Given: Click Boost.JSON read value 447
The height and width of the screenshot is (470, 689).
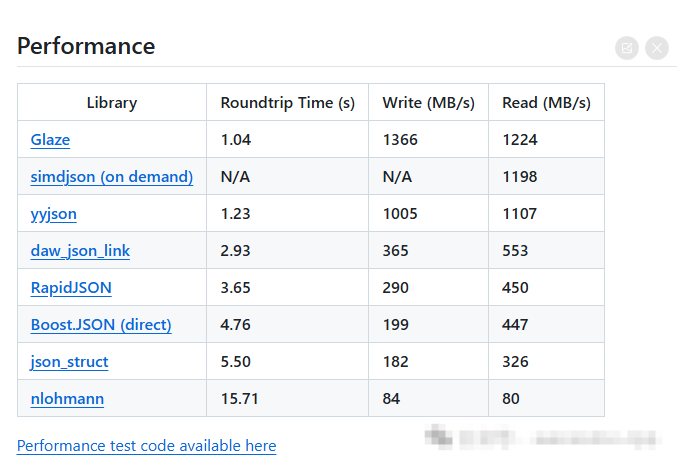Looking at the screenshot, I should (515, 325).
